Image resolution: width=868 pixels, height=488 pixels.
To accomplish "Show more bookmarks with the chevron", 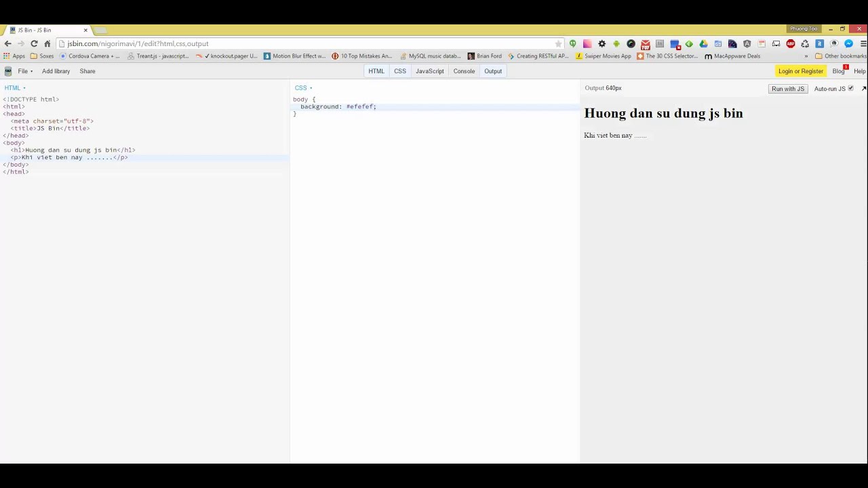I will 806,56.
